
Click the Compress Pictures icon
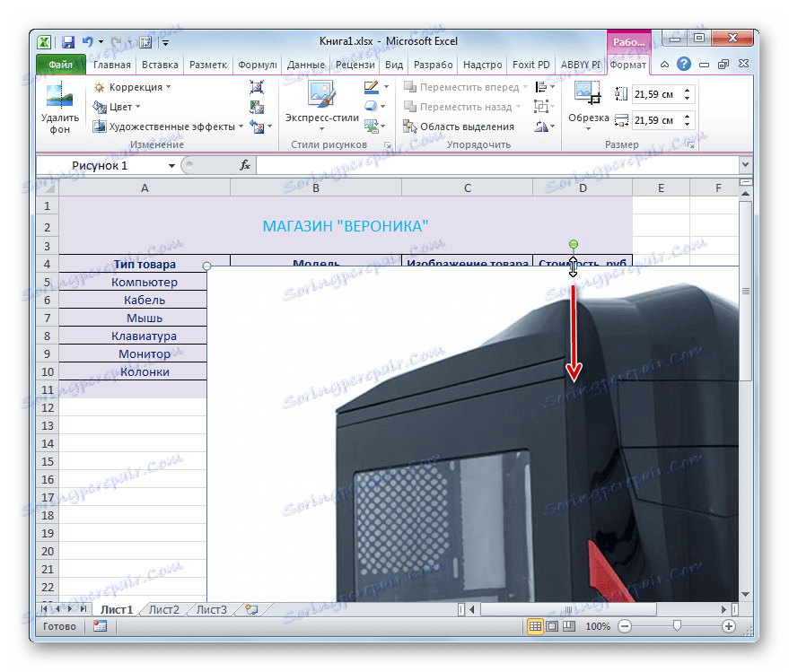click(257, 87)
